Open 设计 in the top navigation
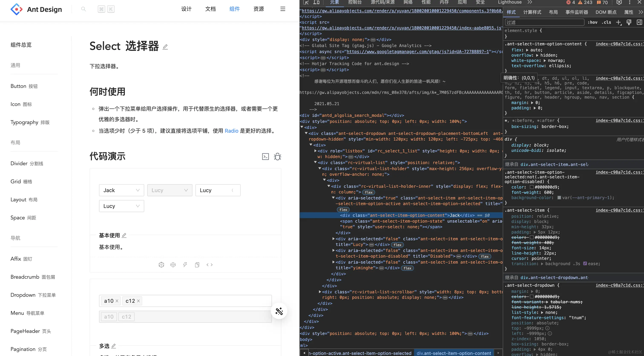Screen dimensions: 644x356 tap(186, 9)
